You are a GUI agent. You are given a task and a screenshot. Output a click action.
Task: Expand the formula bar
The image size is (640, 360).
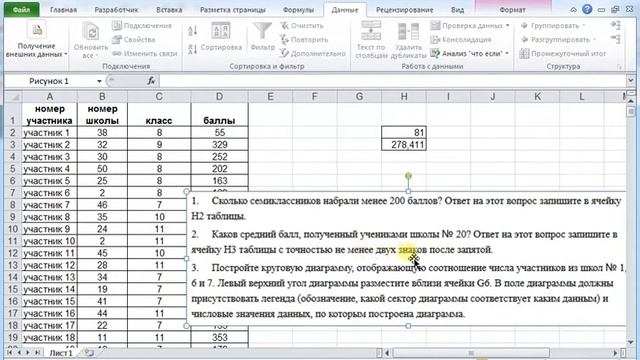(x=631, y=81)
